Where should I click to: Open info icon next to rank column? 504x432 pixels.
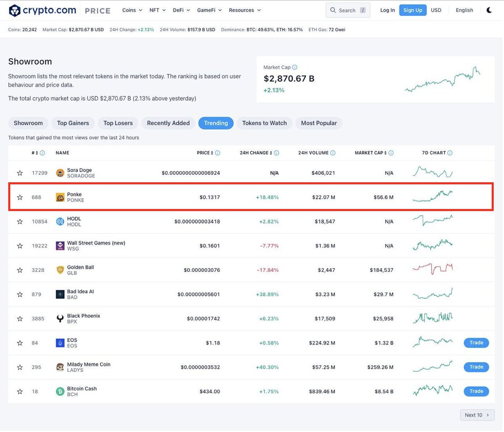pos(42,153)
